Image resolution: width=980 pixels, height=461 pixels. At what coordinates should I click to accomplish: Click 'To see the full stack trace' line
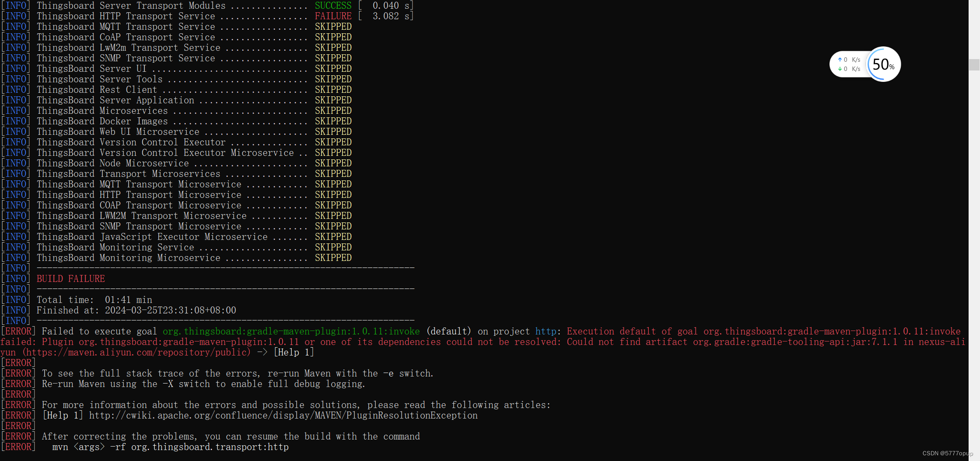pyautogui.click(x=217, y=373)
